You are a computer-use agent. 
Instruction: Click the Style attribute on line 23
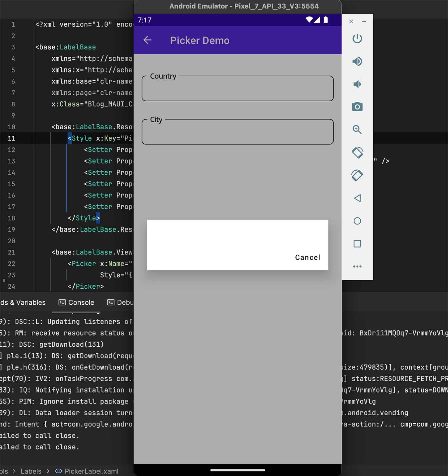click(x=116, y=275)
